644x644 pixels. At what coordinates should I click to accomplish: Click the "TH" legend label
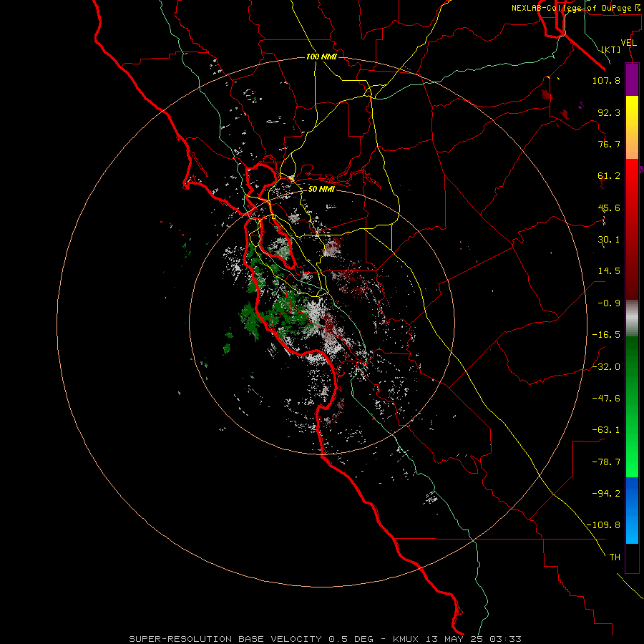click(x=615, y=557)
